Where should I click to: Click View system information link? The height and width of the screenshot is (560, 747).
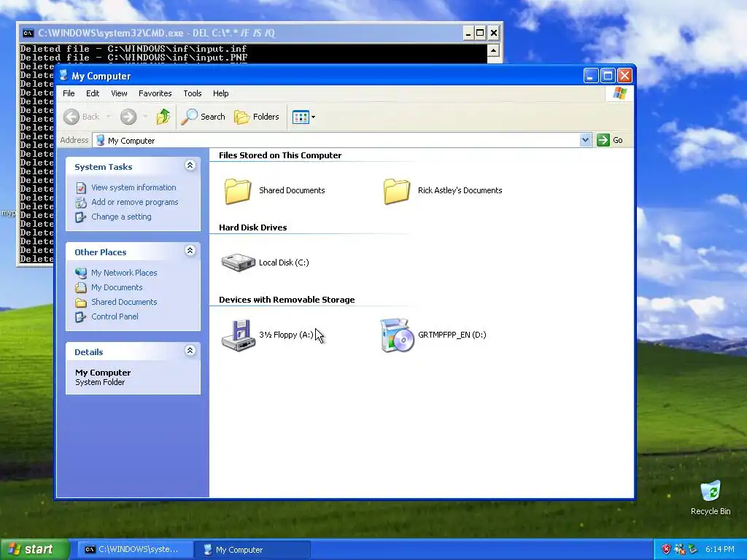tap(133, 187)
